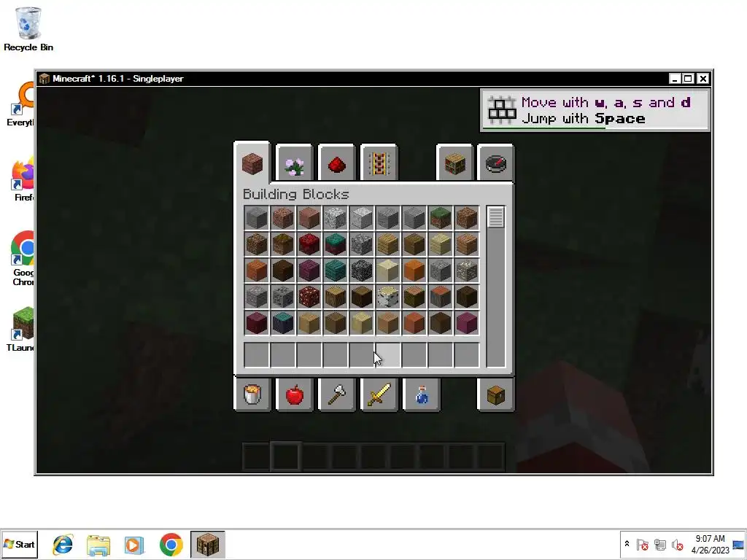The width and height of the screenshot is (747, 560).
Task: Open the Tools iron axe tab
Action: [337, 394]
